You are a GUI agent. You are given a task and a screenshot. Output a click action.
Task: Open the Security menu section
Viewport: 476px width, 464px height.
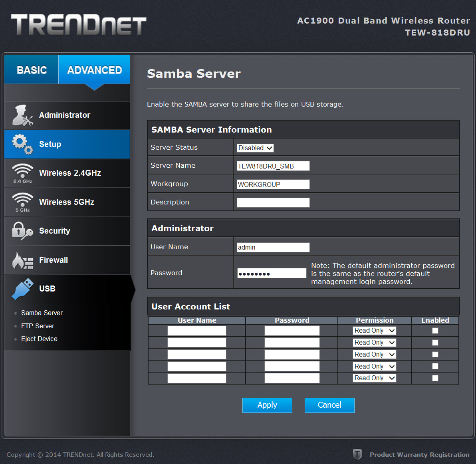point(67,231)
